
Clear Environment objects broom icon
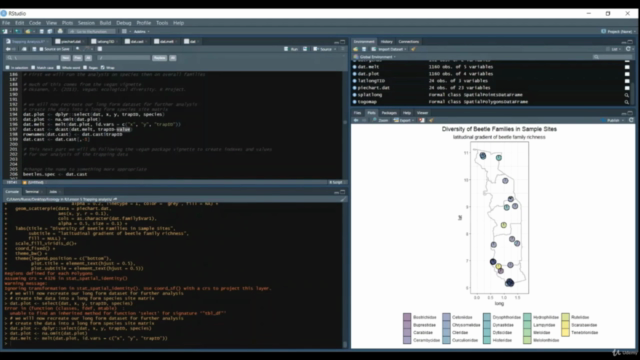[413, 49]
